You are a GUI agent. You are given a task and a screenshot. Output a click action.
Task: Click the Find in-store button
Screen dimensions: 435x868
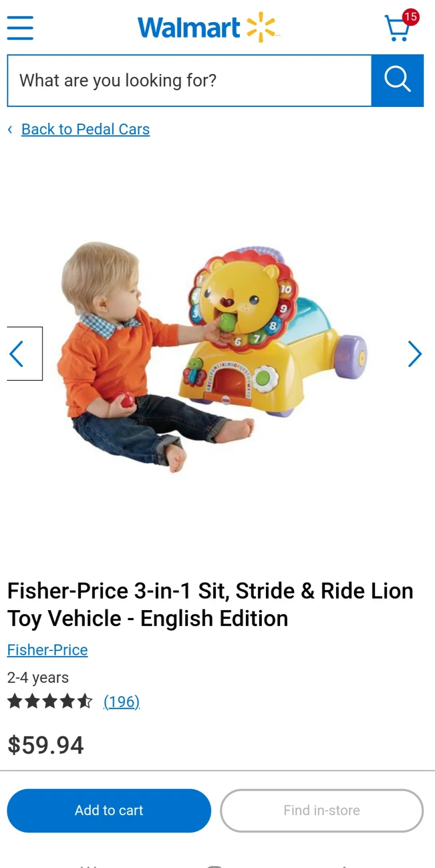322,811
